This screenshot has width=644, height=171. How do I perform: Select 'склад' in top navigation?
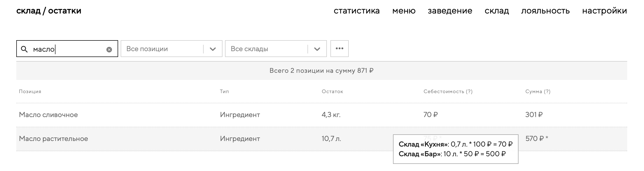point(497,11)
